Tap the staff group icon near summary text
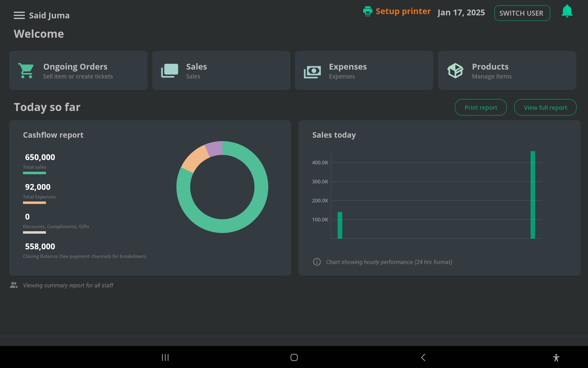 pos(13,285)
